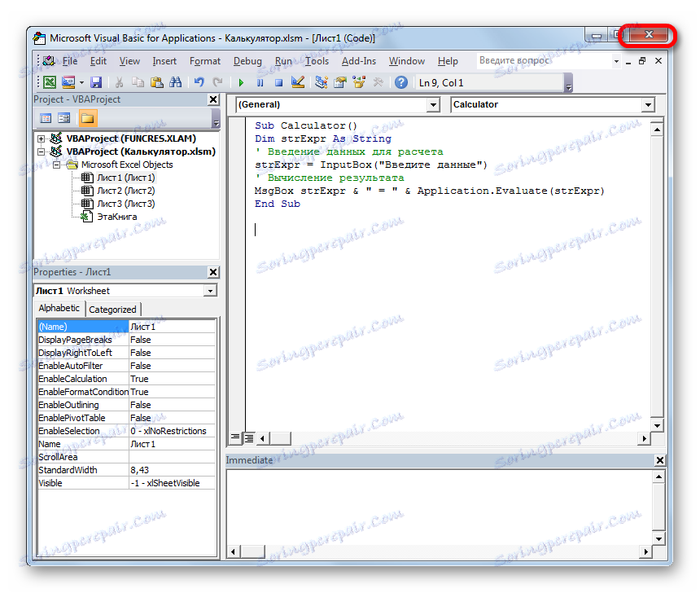Screen dimensions: 700x593
Task: Open the Properties Window icon
Action: click(x=340, y=82)
